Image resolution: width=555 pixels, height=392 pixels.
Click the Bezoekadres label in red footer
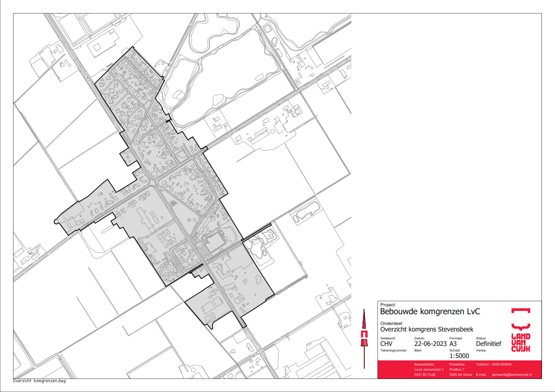424,364
